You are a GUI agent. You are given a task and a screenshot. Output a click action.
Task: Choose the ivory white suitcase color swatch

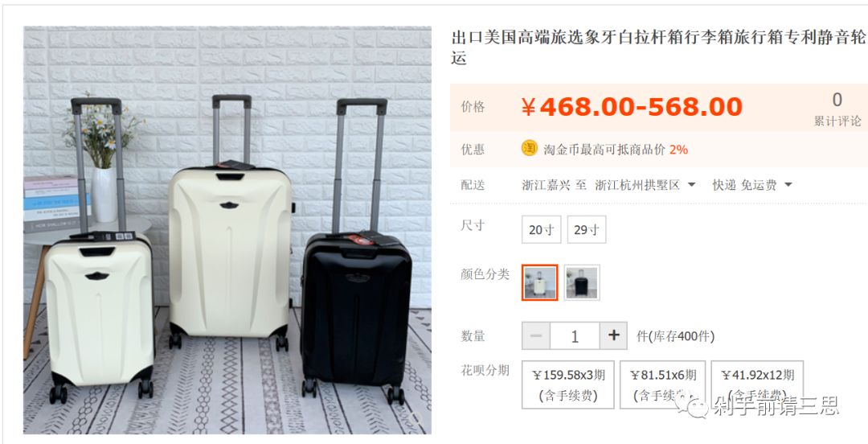click(540, 282)
